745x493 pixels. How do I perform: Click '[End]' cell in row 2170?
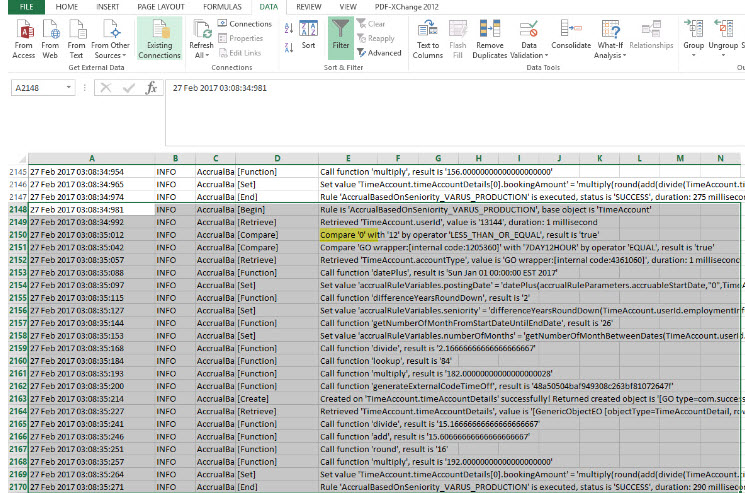tap(277, 487)
